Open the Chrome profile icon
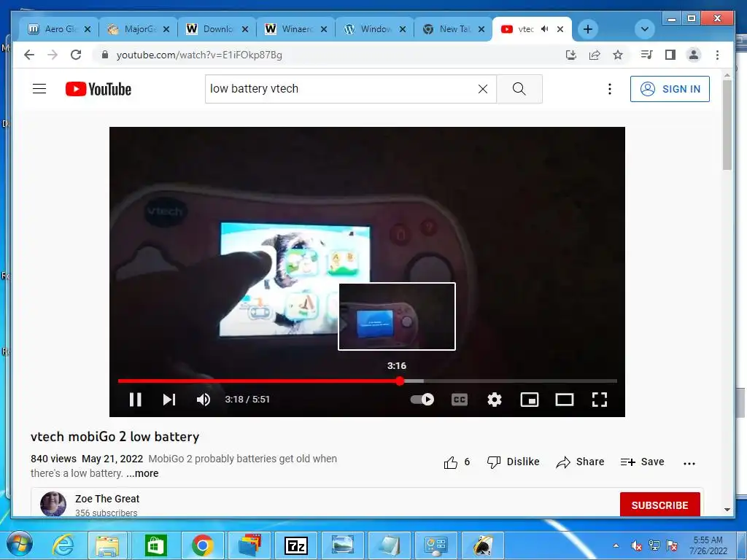The width and height of the screenshot is (747, 560). coord(694,55)
